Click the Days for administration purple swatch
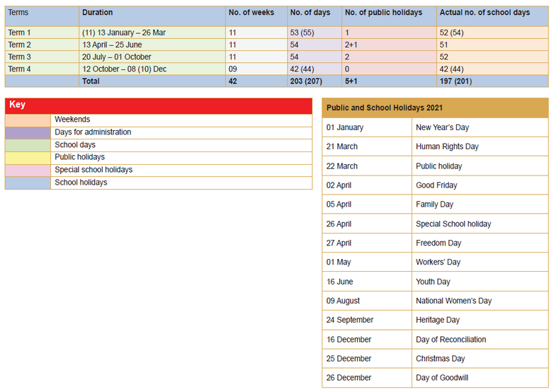 (x=28, y=133)
